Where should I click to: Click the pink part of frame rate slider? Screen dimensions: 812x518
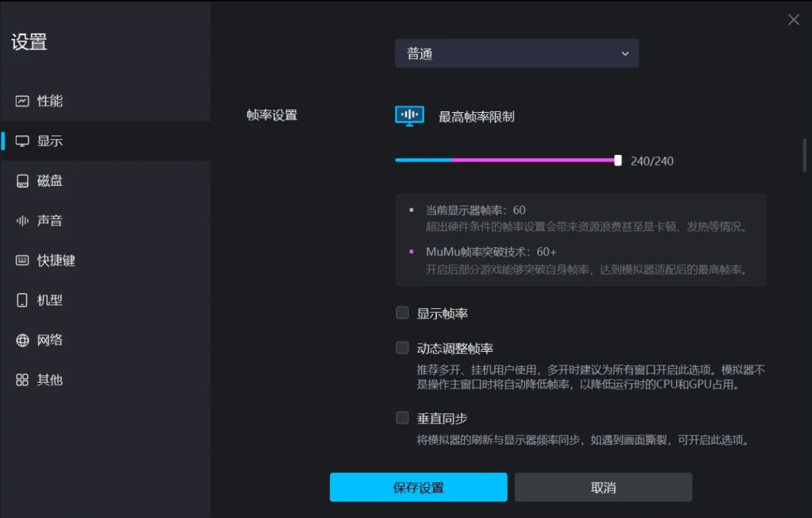533,161
